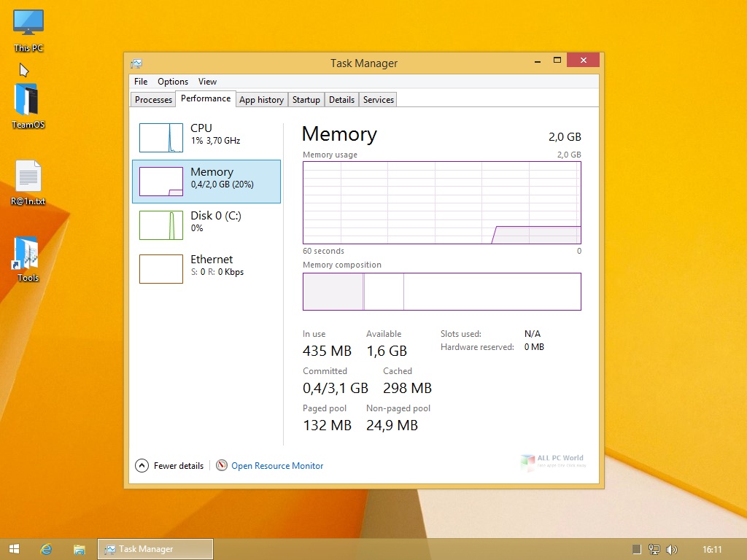Screen dimensions: 747x560
Task: Click the network tray icon
Action: click(x=654, y=550)
